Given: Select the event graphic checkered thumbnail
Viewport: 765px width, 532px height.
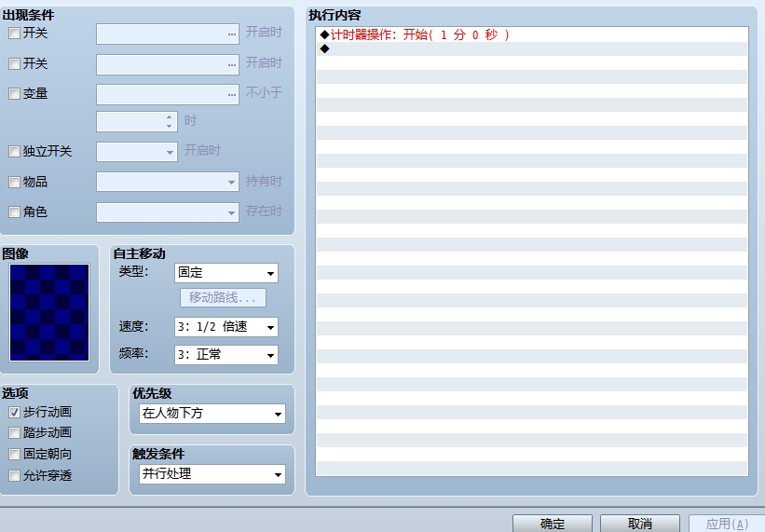Looking at the screenshot, I should click(49, 312).
